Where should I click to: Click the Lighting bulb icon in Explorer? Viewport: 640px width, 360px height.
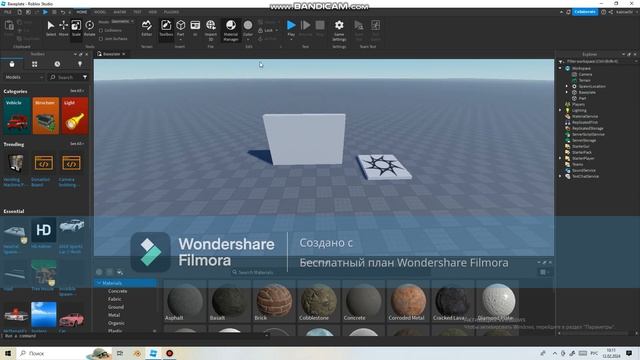click(568, 110)
